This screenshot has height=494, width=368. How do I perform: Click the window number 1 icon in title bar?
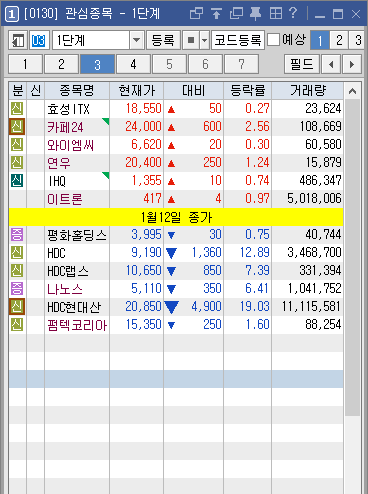click(x=12, y=14)
